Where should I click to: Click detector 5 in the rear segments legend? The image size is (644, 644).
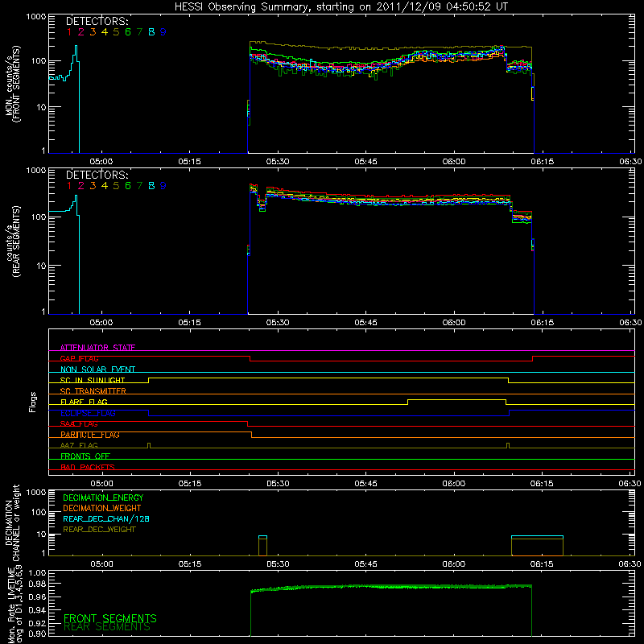click(x=116, y=186)
